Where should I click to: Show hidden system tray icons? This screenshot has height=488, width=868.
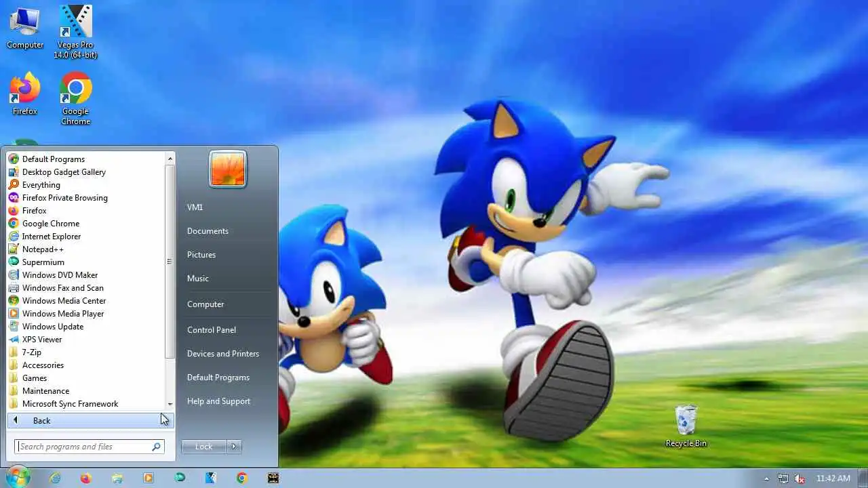click(x=766, y=479)
